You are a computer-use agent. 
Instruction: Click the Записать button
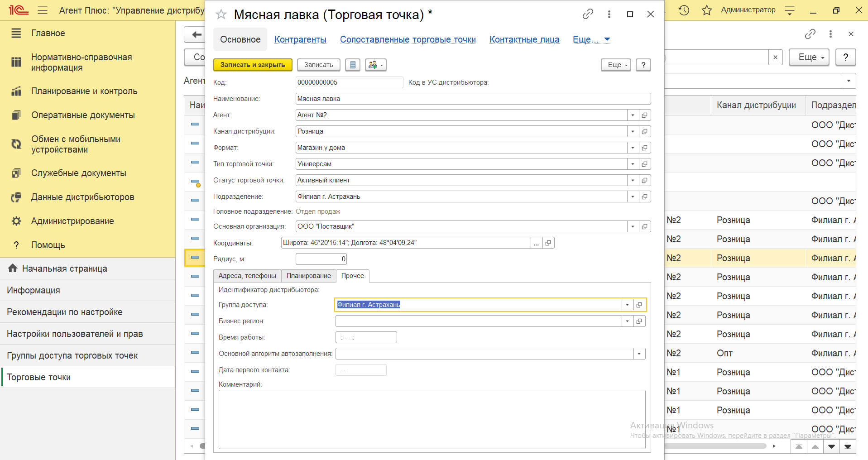tap(319, 65)
